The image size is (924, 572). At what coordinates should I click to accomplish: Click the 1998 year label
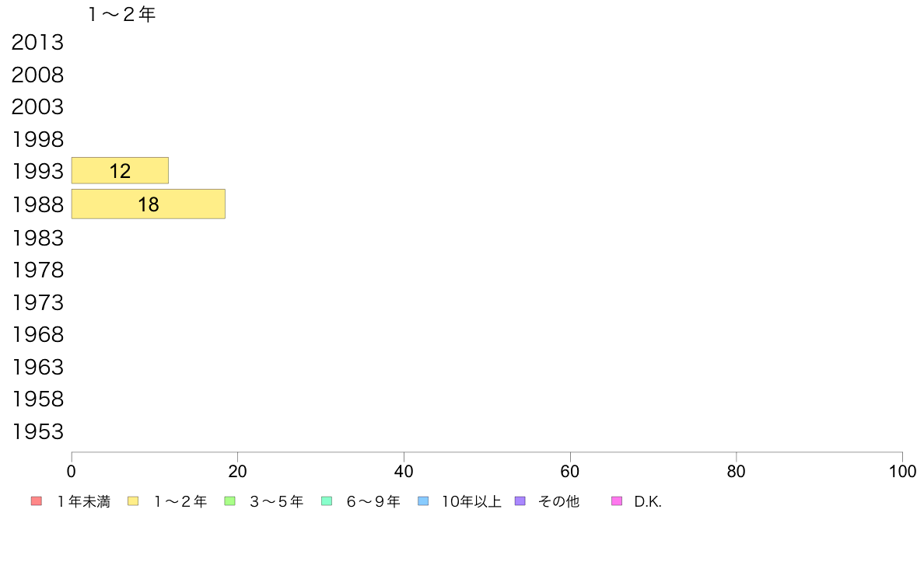(x=37, y=140)
